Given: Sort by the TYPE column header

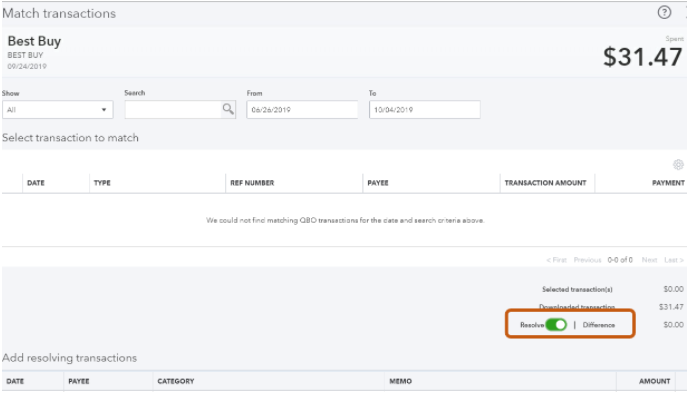Looking at the screenshot, I should [x=102, y=183].
